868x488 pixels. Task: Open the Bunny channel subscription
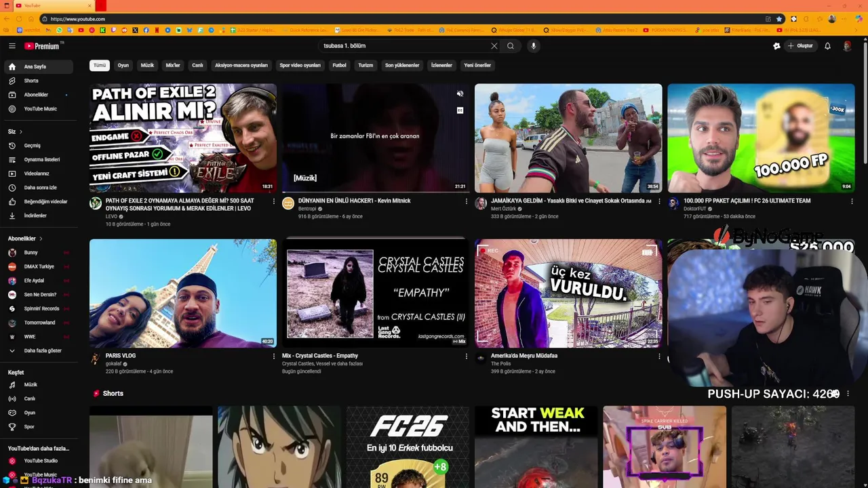tap(38, 252)
